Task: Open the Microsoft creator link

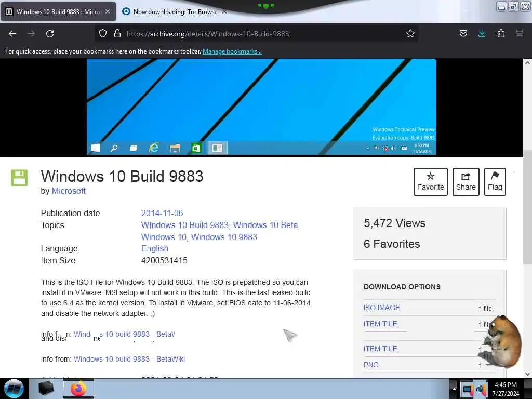Action: click(x=69, y=191)
